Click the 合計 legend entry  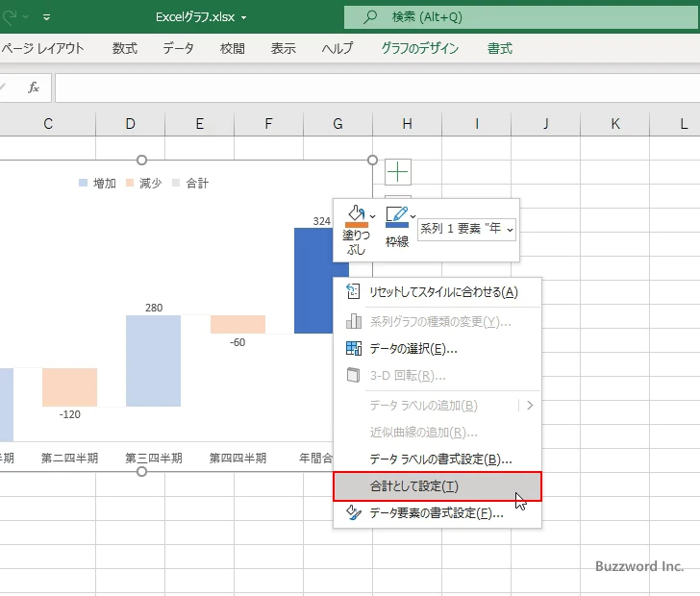tap(190, 183)
